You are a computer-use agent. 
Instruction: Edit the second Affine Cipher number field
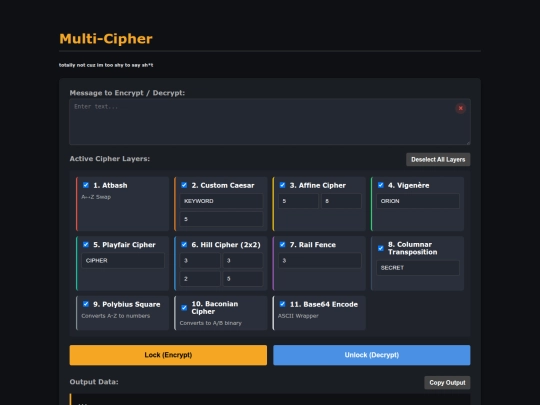point(341,201)
